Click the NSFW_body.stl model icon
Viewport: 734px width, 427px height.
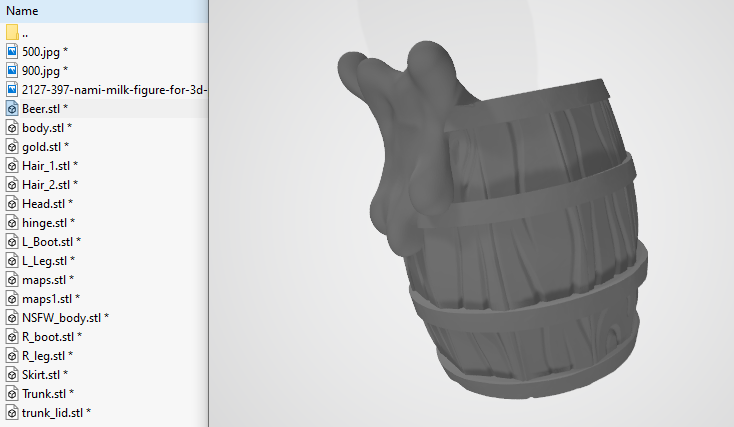coord(12,318)
